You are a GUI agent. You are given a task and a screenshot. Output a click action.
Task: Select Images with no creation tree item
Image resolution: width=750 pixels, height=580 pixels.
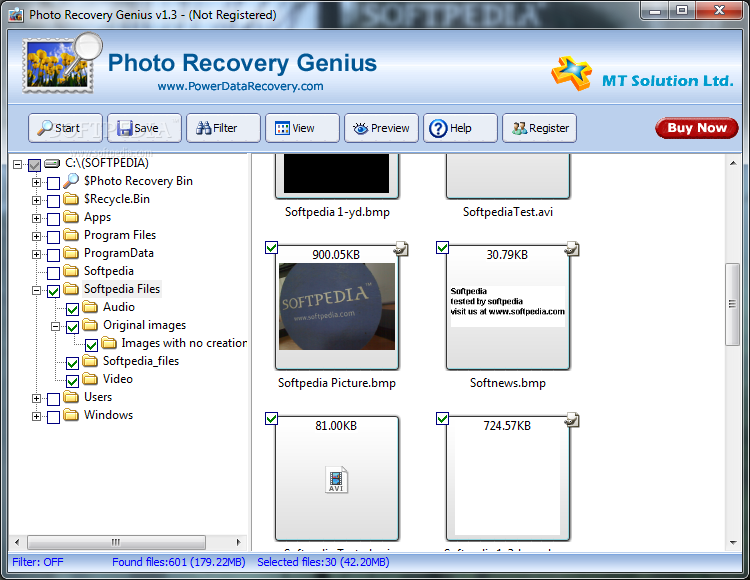[184, 343]
